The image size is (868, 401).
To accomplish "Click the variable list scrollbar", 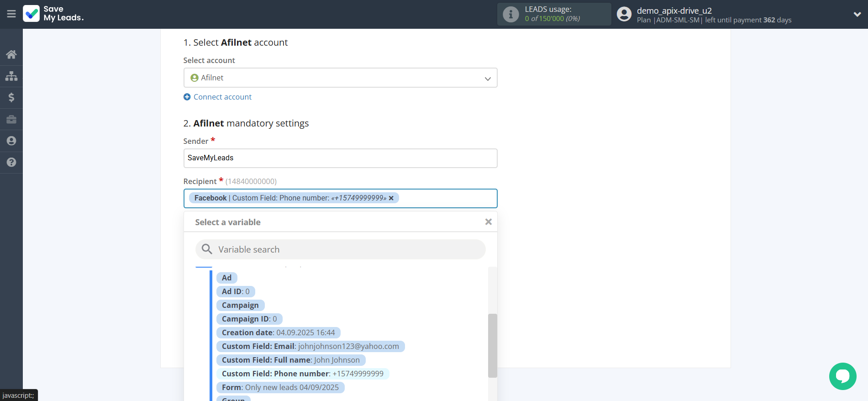I will 492,345.
